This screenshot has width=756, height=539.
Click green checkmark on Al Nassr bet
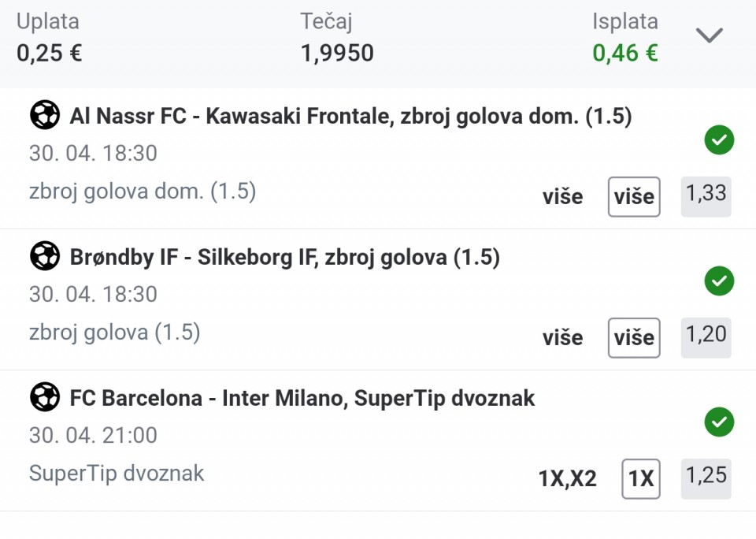(719, 140)
